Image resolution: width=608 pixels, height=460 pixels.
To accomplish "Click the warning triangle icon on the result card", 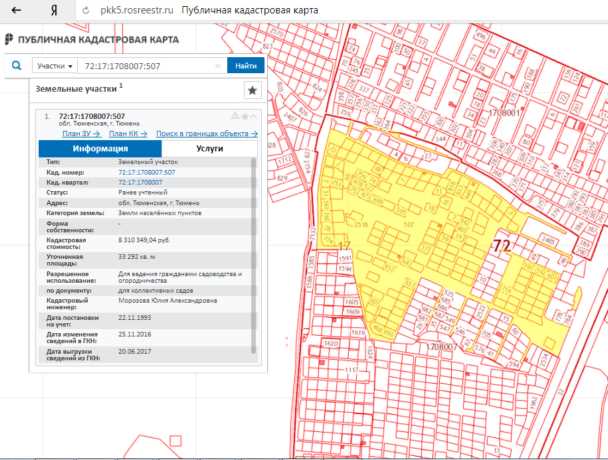I will [236, 117].
